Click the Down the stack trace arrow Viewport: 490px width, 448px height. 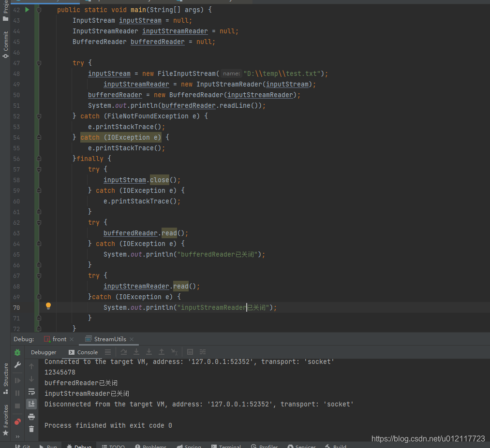(31, 379)
